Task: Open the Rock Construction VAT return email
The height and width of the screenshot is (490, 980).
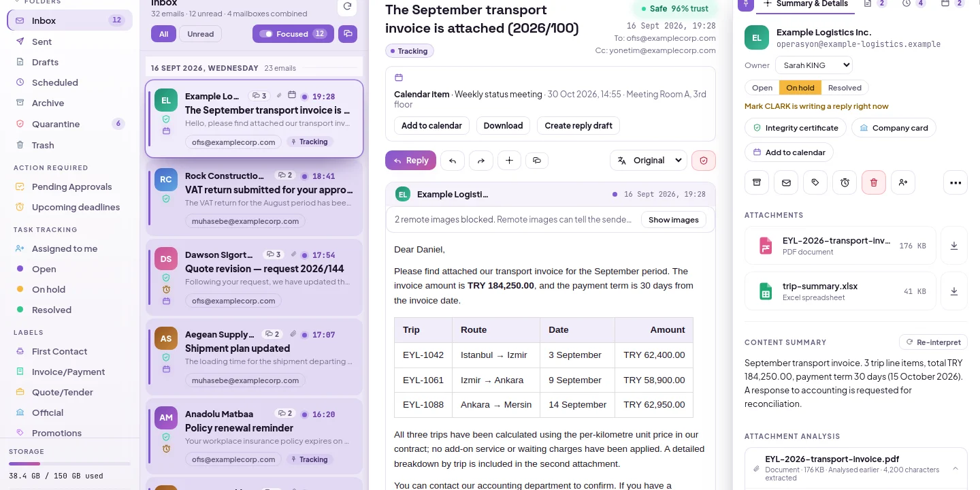Action: click(x=254, y=199)
